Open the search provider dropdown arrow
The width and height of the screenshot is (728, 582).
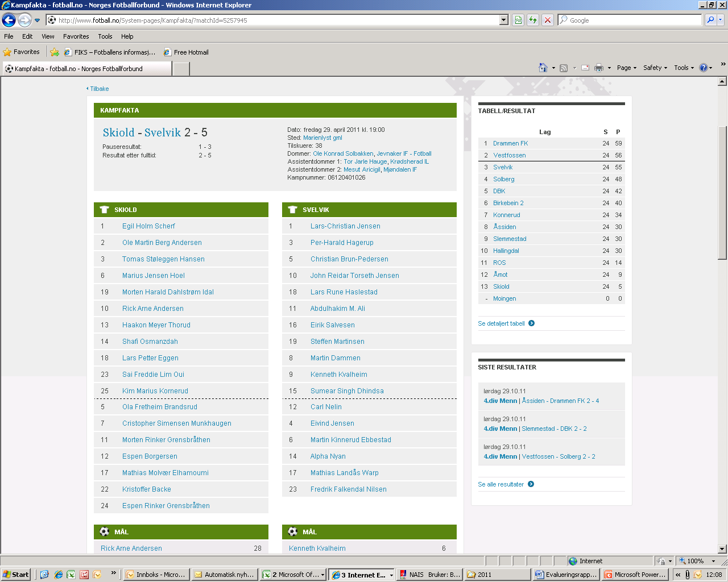pos(721,20)
